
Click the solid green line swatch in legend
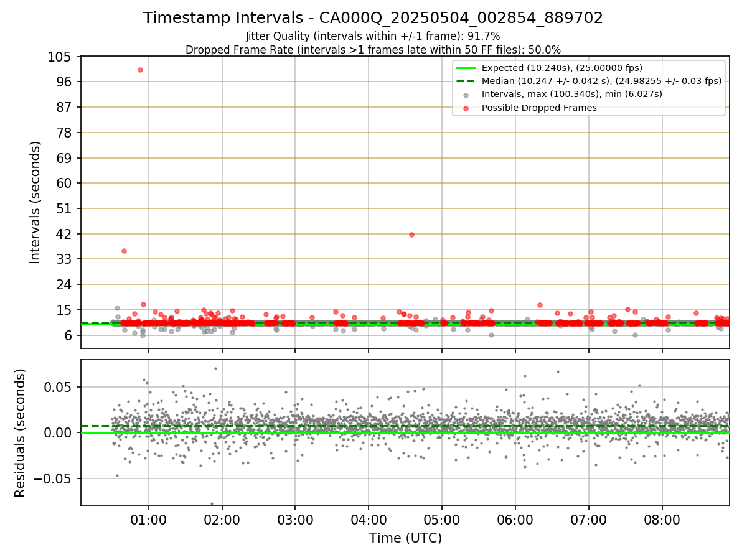click(466, 68)
